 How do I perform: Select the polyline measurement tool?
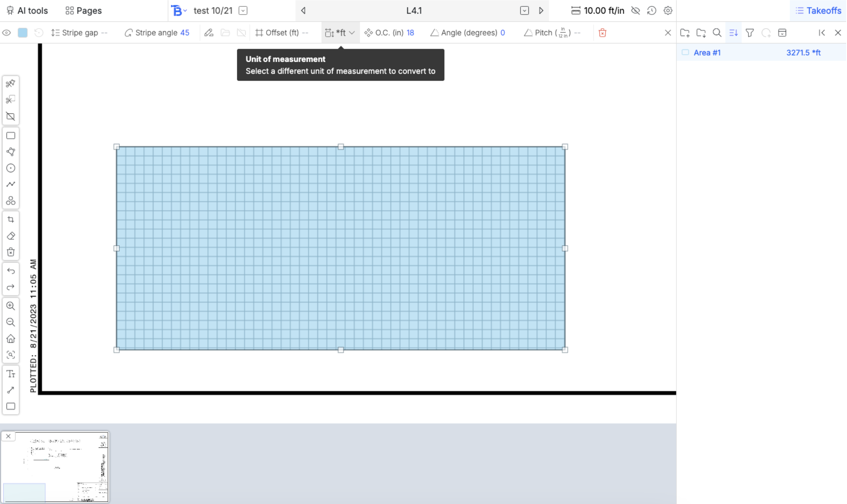click(11, 184)
